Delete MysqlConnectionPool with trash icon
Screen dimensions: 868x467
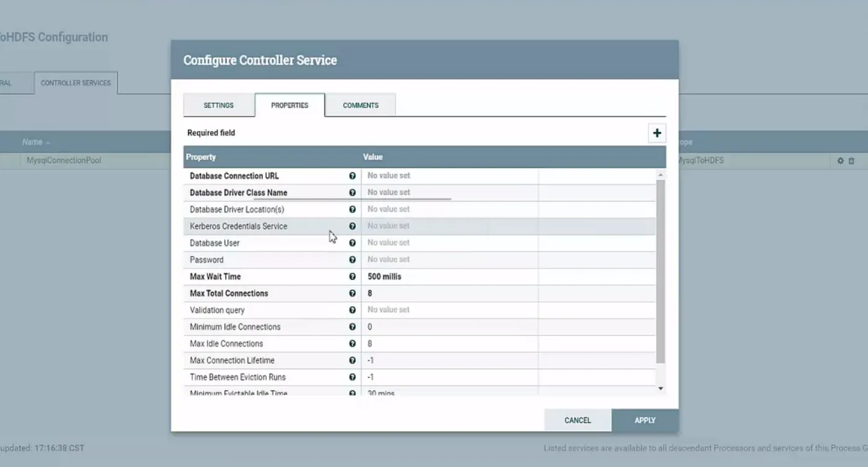pos(851,161)
